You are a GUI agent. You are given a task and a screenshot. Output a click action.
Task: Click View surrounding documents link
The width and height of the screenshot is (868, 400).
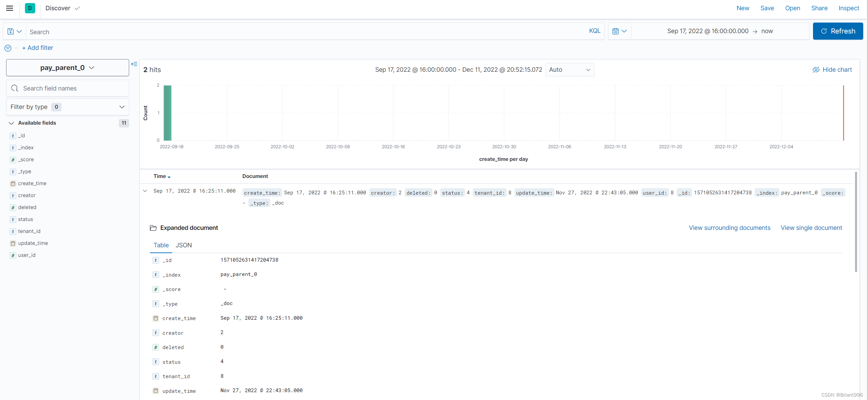[730, 227]
